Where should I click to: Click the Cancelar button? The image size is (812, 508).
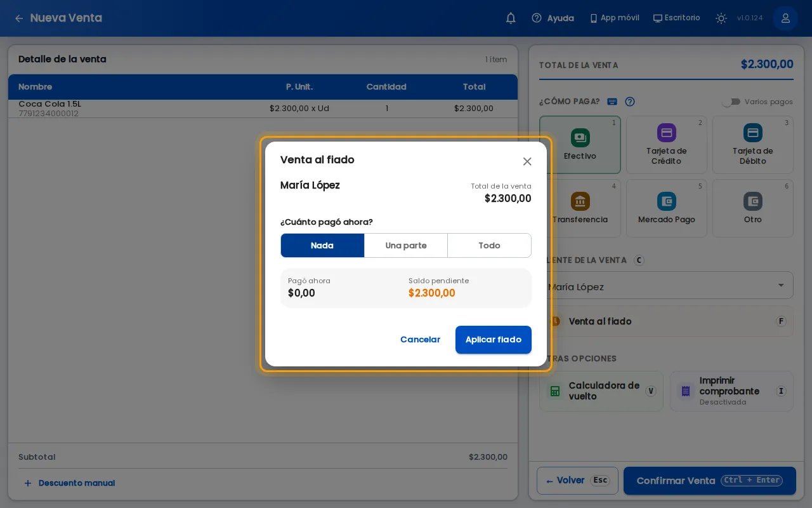click(420, 340)
